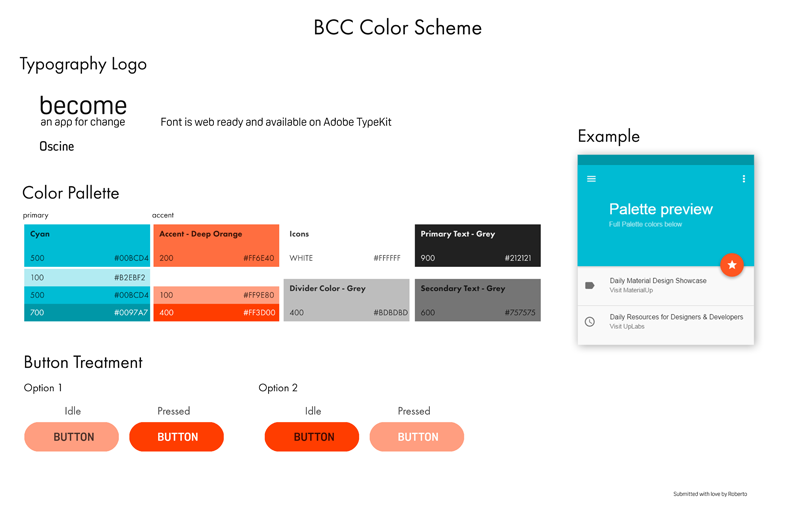Choose the Primary Text Grey #212121 swatch
Image resolution: width=785 pixels, height=505 pixels.
tap(478, 245)
